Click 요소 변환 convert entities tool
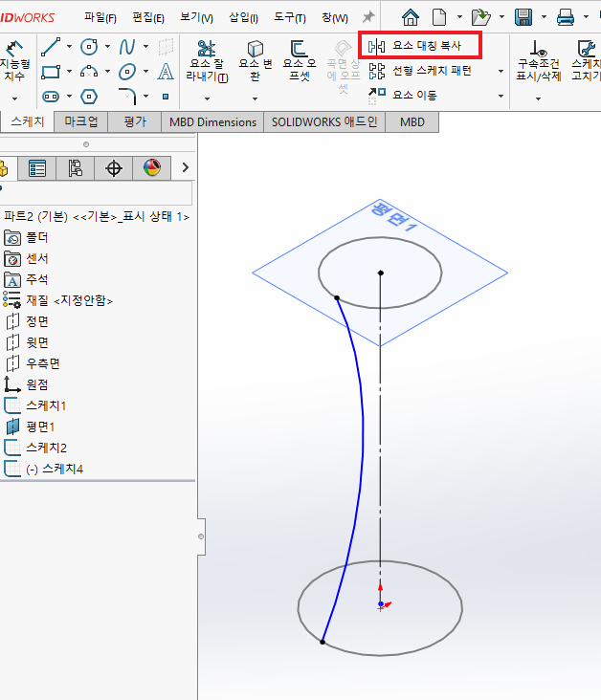This screenshot has height=700, width=601. coord(256,61)
